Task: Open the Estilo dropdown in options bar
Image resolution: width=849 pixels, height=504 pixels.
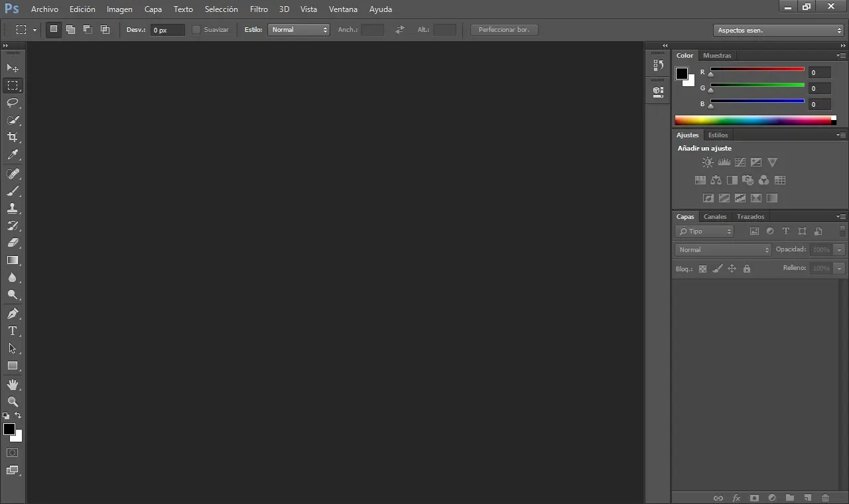Action: point(298,29)
